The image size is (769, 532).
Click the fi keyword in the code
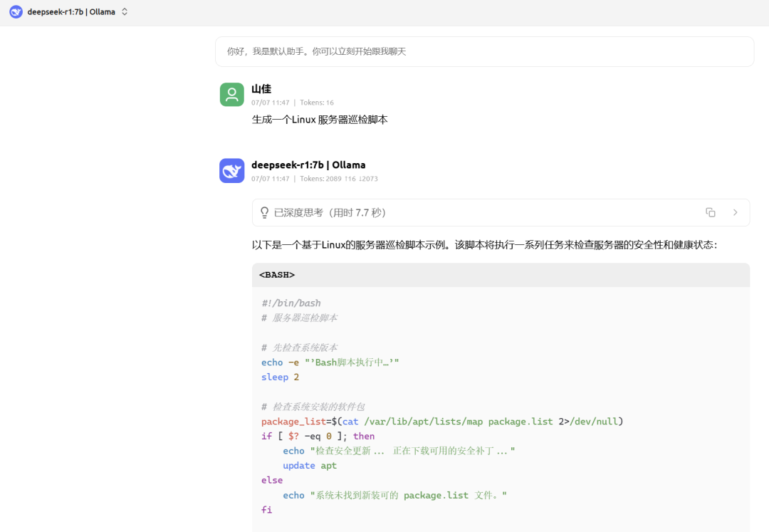point(267,509)
